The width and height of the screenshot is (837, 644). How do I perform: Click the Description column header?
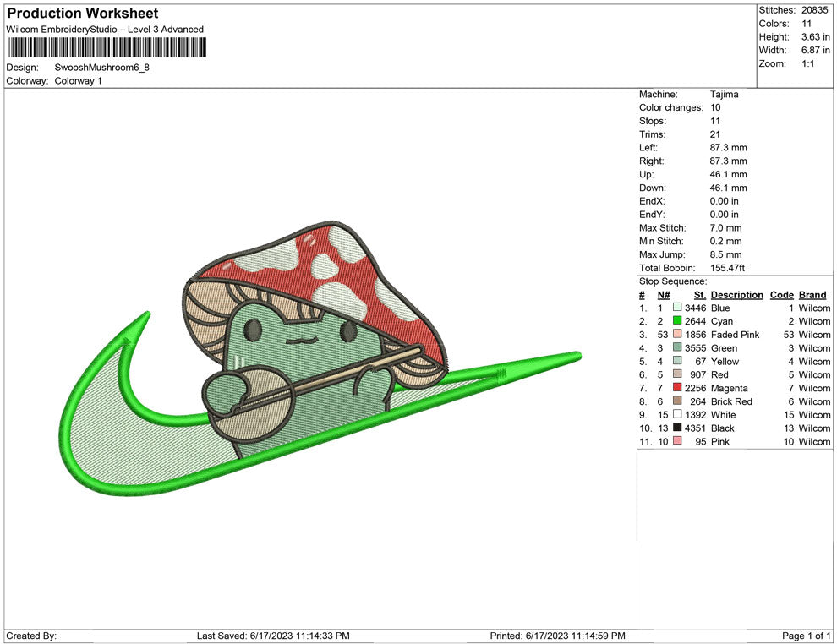736,295
